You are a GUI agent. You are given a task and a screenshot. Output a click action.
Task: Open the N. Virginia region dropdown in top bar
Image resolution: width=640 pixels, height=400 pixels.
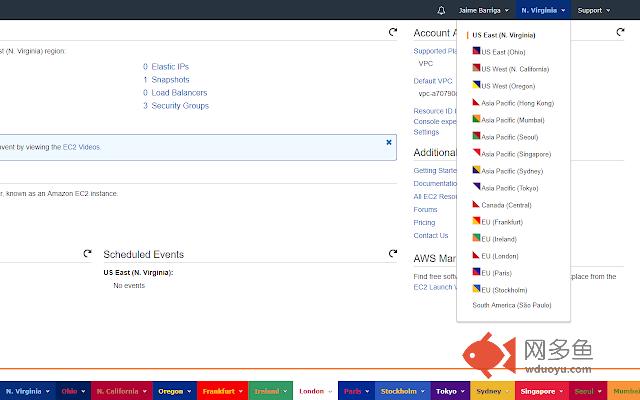[543, 10]
